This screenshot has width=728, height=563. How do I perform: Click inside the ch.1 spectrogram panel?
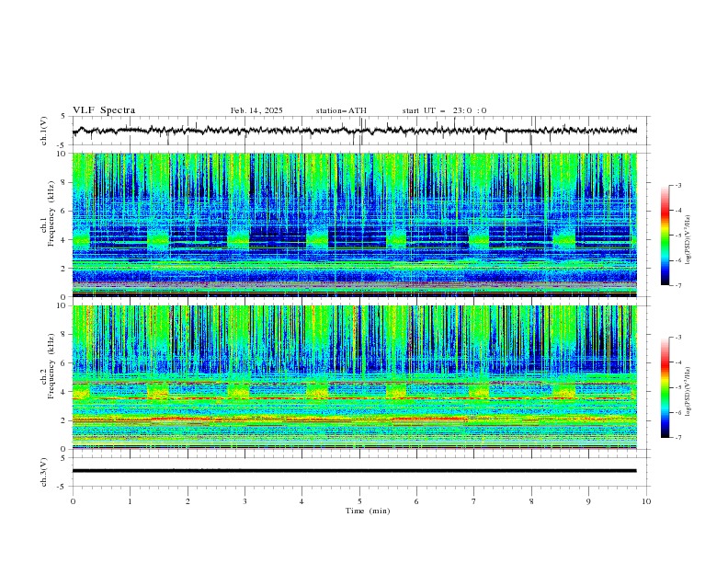pos(355,224)
